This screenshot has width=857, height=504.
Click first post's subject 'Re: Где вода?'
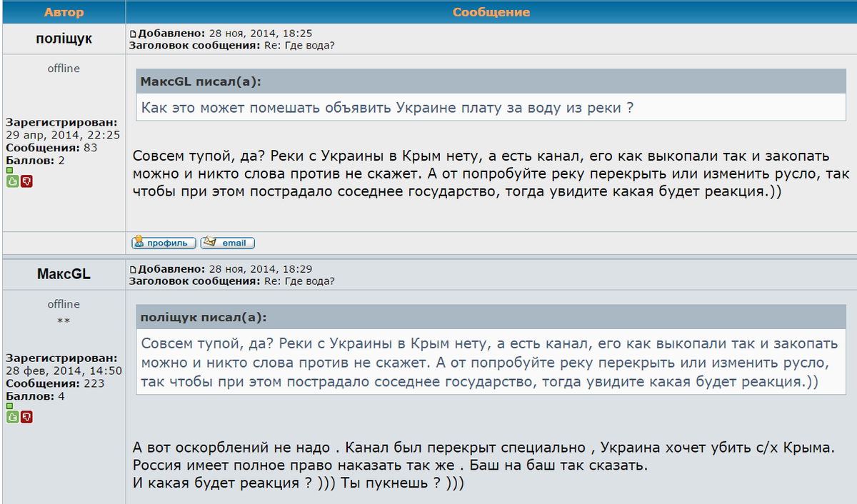pos(299,46)
